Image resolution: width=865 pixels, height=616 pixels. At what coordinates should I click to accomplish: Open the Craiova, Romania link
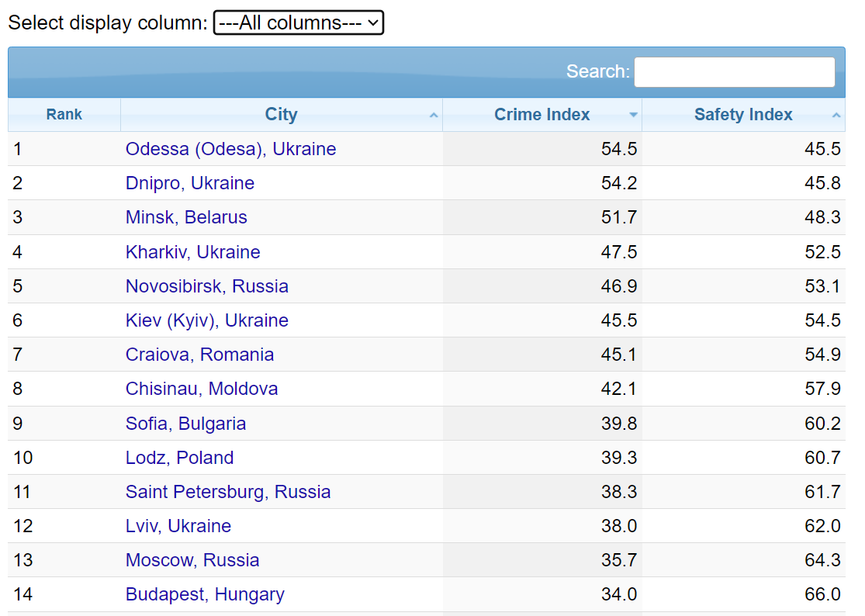199,355
